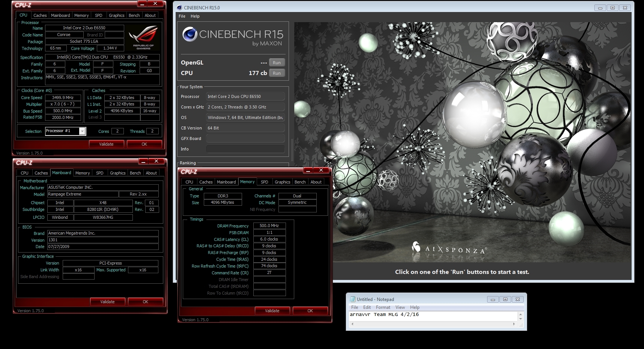Image resolution: width=644 pixels, height=349 pixels.
Task: Click CAS# Latency value 6.0 clocks
Action: (x=269, y=239)
